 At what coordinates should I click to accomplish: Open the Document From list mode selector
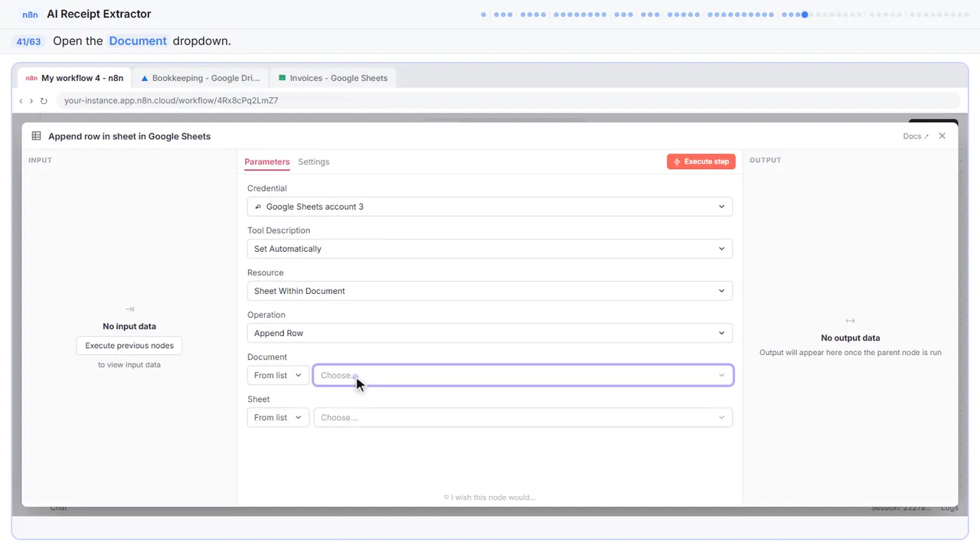278,375
